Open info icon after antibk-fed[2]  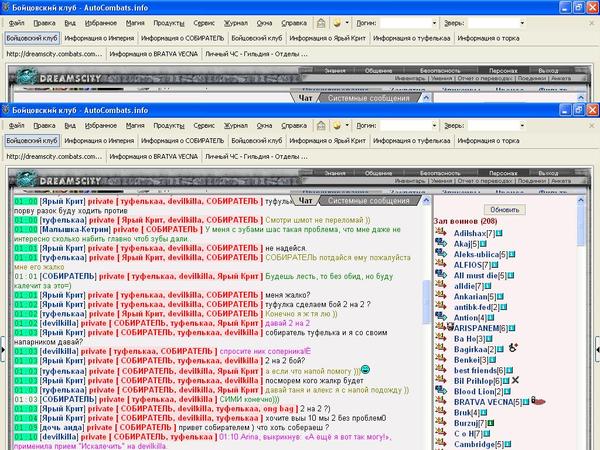pyautogui.click(x=504, y=307)
